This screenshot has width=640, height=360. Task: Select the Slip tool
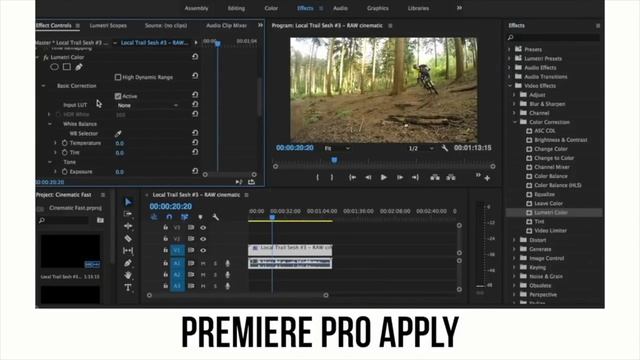click(x=128, y=251)
